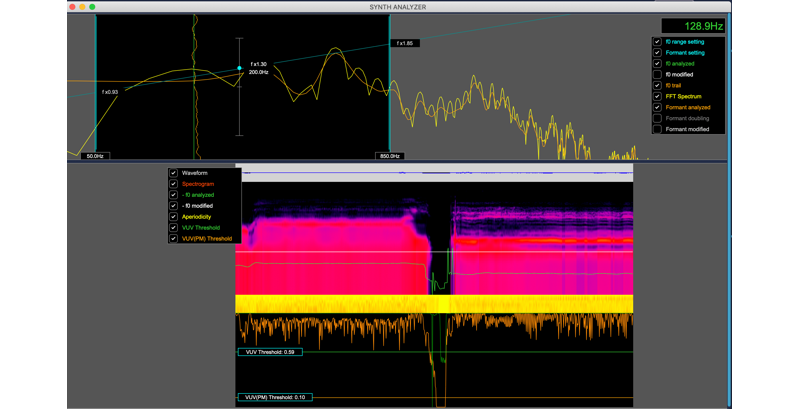The width and height of the screenshot is (800, 409).
Task: Hide the Waveform display
Action: pos(173,173)
